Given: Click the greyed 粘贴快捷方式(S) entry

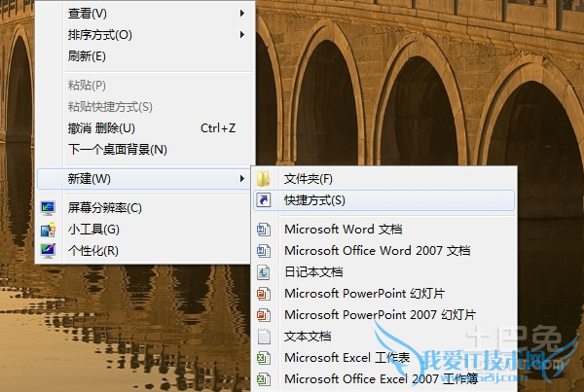Looking at the screenshot, I should click(x=145, y=107).
